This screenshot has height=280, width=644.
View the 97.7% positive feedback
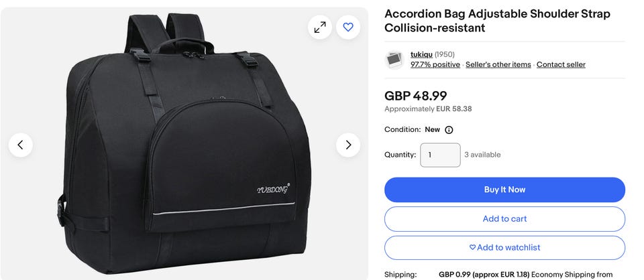pyautogui.click(x=435, y=65)
